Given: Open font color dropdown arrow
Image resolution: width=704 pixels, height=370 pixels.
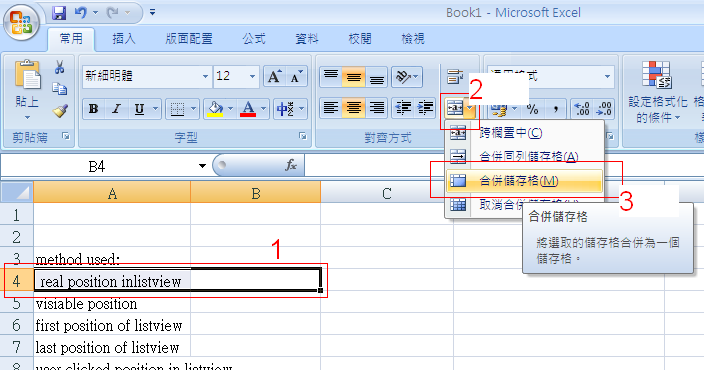Looking at the screenshot, I should [x=264, y=109].
